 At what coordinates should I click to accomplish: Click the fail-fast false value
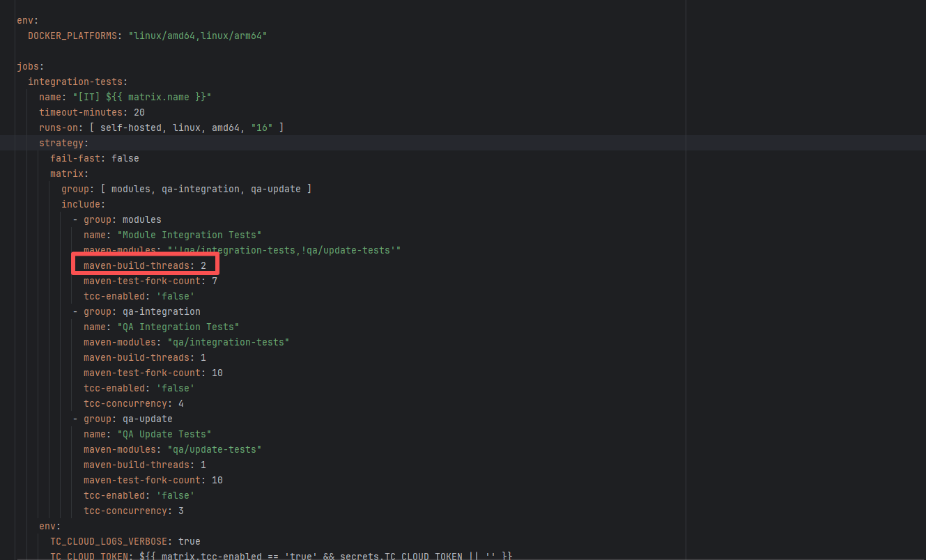click(x=125, y=158)
